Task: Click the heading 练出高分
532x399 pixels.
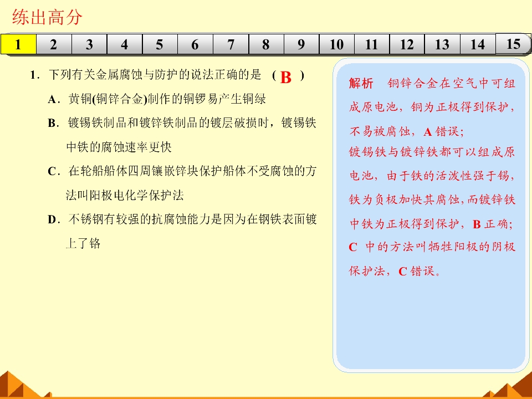Action: coord(47,17)
